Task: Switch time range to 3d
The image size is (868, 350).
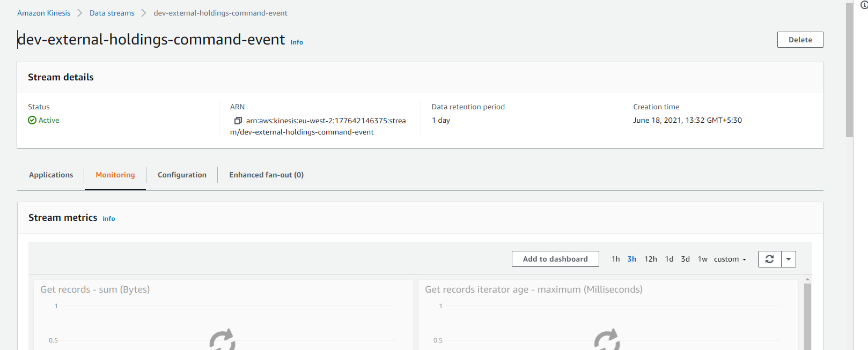Action: (685, 259)
